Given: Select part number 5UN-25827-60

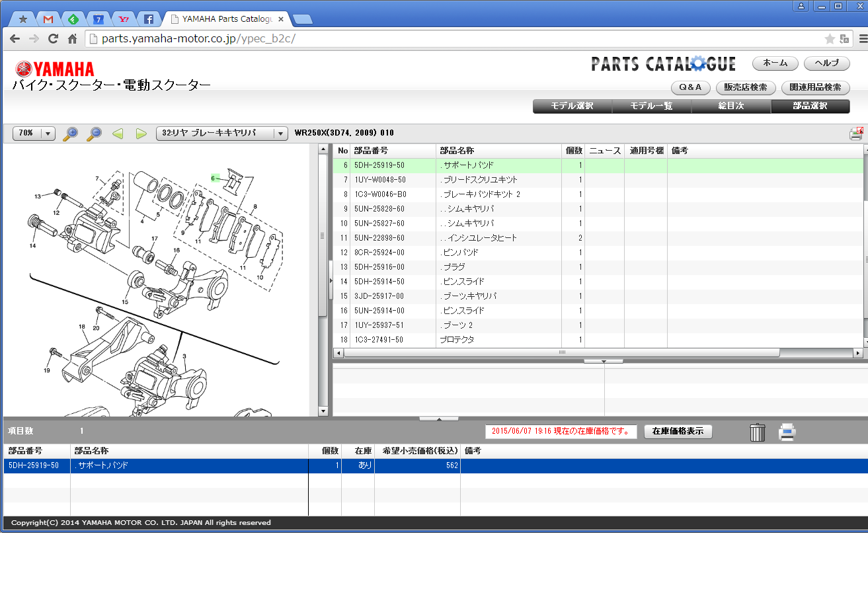Looking at the screenshot, I should coord(379,223).
